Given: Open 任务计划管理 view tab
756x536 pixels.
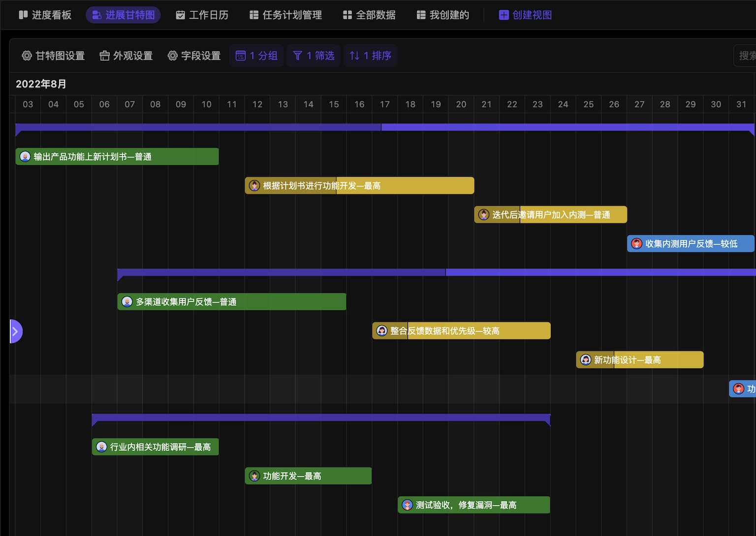Looking at the screenshot, I should 285,15.
